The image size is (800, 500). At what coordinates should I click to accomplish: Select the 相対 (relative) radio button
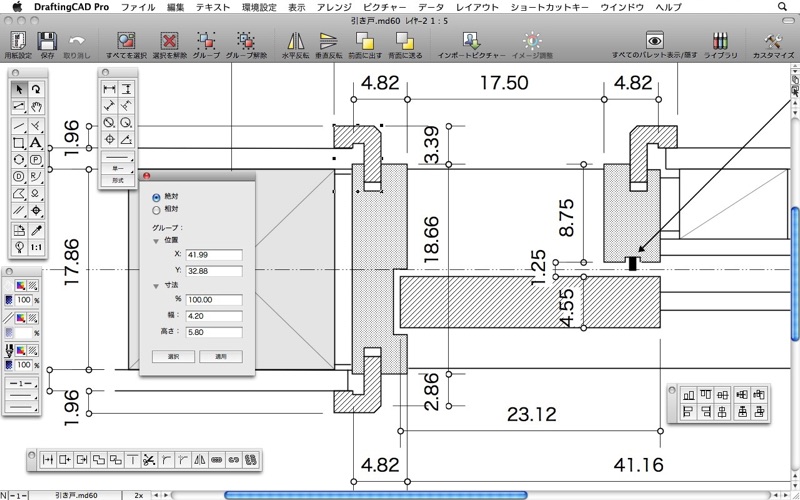[x=156, y=210]
